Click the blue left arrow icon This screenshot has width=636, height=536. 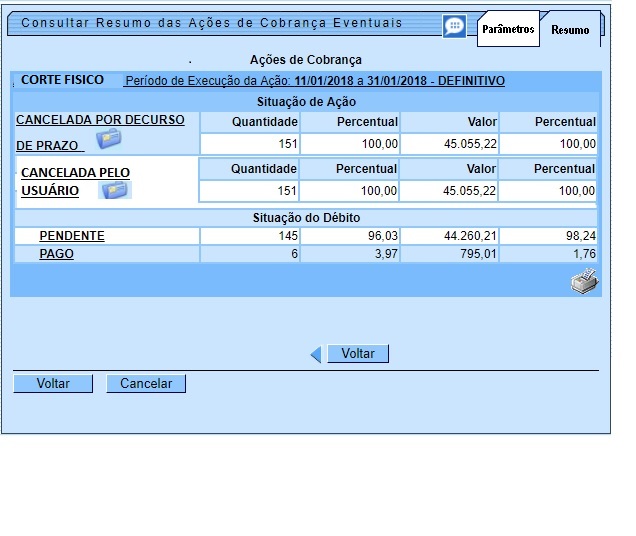click(x=316, y=354)
